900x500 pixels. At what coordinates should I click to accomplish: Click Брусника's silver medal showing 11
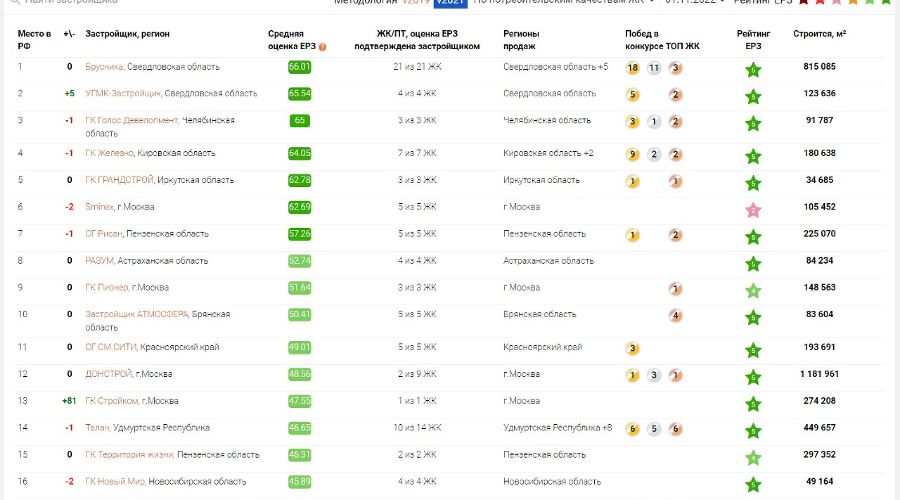pyautogui.click(x=654, y=68)
